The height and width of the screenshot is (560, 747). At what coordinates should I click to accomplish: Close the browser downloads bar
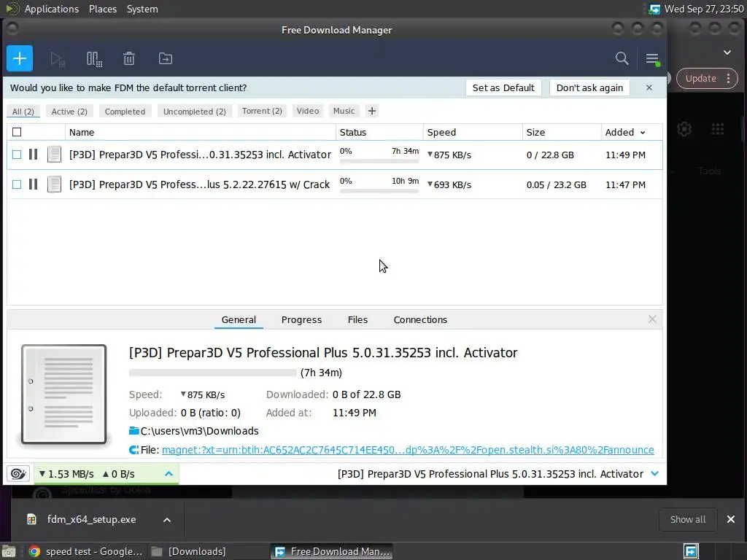(x=731, y=519)
